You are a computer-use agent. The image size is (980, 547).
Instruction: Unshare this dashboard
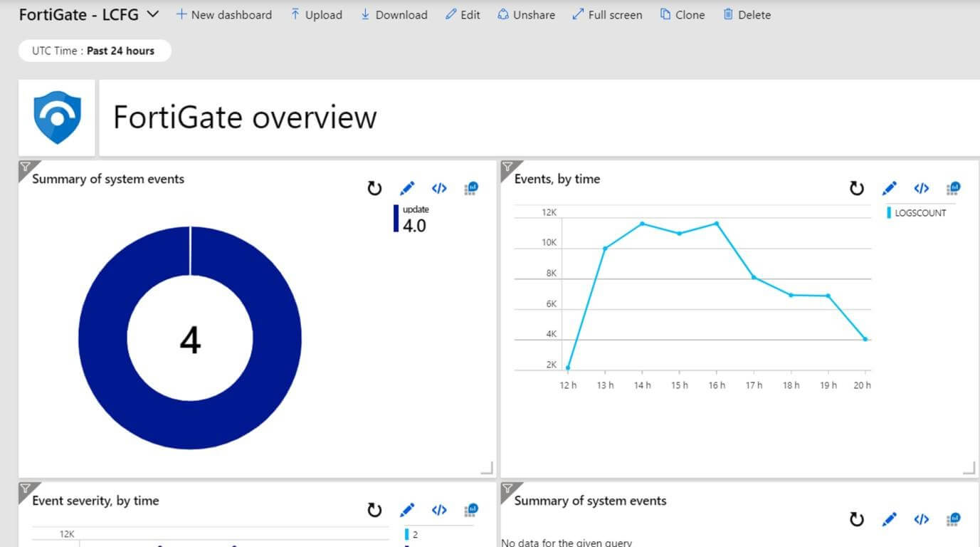[x=526, y=14]
